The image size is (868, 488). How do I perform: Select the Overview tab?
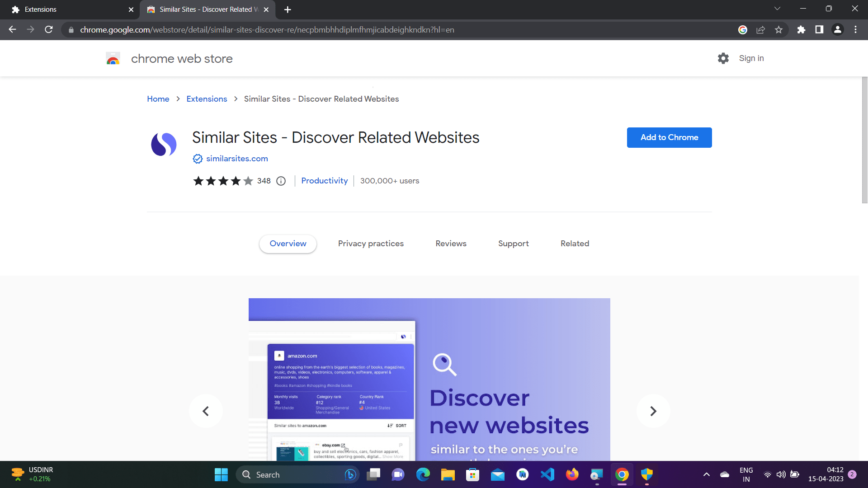(x=288, y=244)
